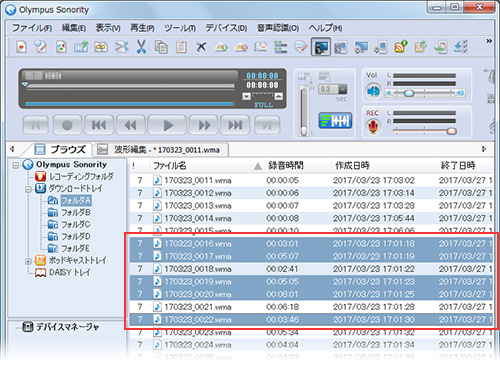The width and height of the screenshot is (500, 365).
Task: Click the scissors Cut icon in toolbar
Action: click(x=141, y=47)
